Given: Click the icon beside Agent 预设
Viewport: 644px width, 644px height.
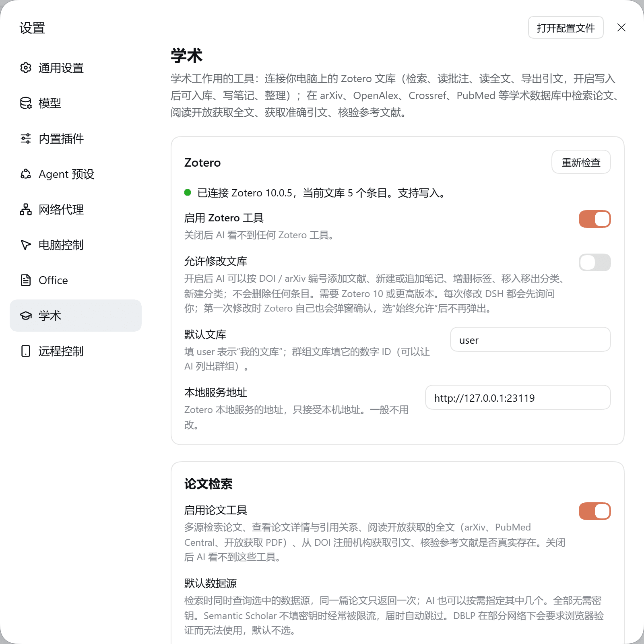Looking at the screenshot, I should (26, 174).
